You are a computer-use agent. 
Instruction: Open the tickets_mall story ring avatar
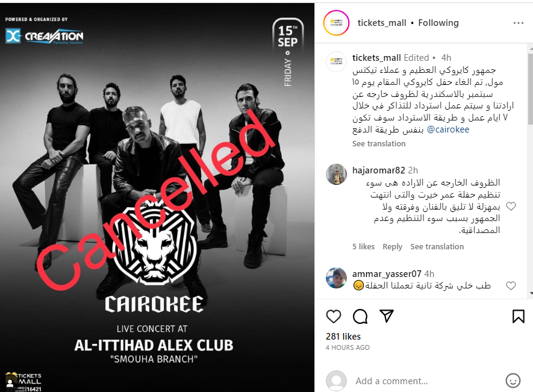pos(336,23)
